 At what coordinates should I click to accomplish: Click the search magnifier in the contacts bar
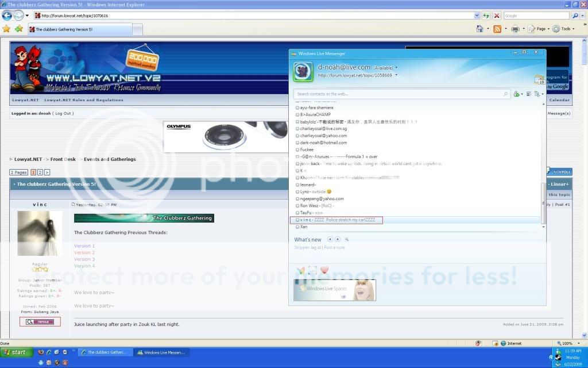(506, 93)
